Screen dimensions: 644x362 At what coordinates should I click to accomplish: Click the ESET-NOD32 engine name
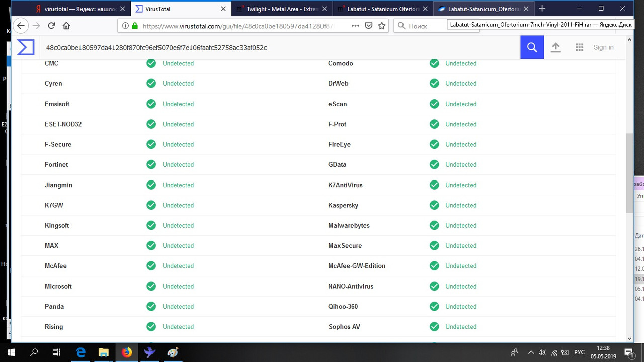coord(63,124)
